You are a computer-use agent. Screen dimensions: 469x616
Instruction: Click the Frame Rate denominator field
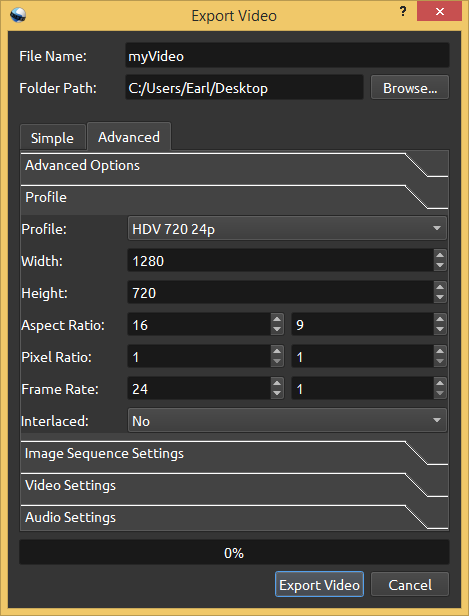tap(362, 389)
